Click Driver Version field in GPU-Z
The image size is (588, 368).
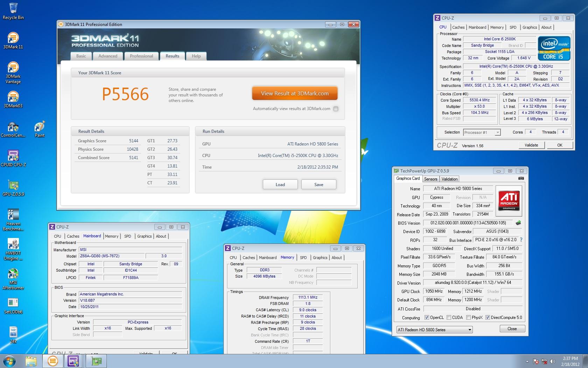(x=473, y=282)
